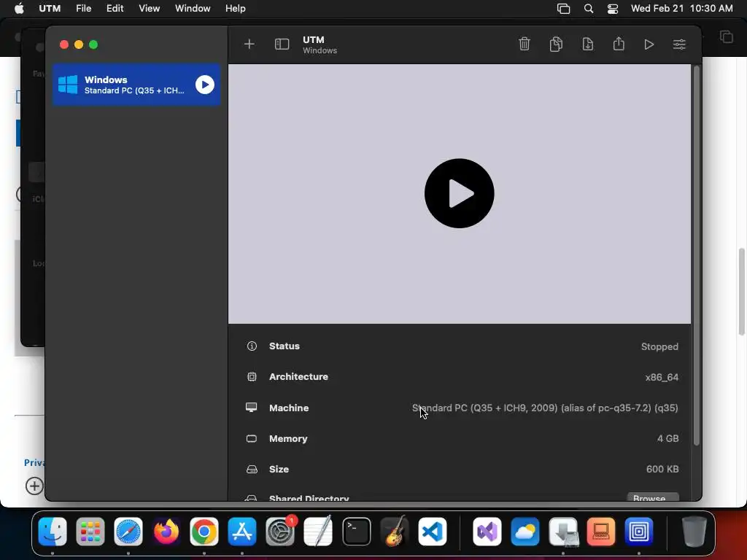The width and height of the screenshot is (747, 560).
Task: Click the Machine monitor icon
Action: (251, 407)
